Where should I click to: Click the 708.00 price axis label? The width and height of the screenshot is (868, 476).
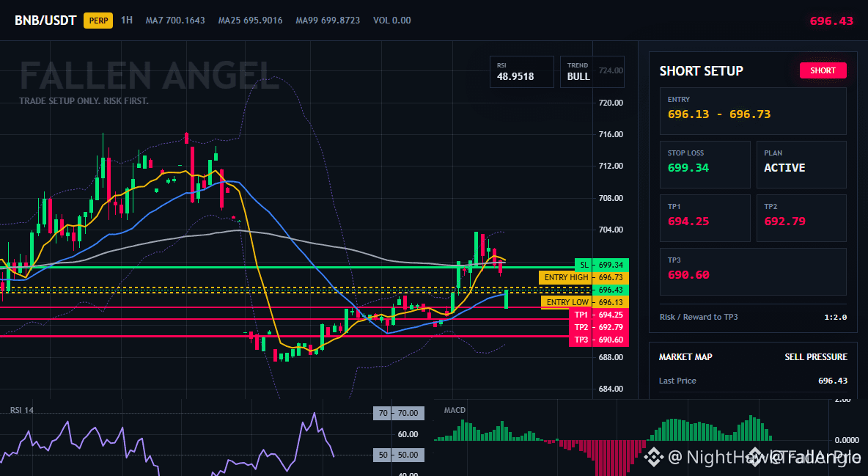[611, 198]
